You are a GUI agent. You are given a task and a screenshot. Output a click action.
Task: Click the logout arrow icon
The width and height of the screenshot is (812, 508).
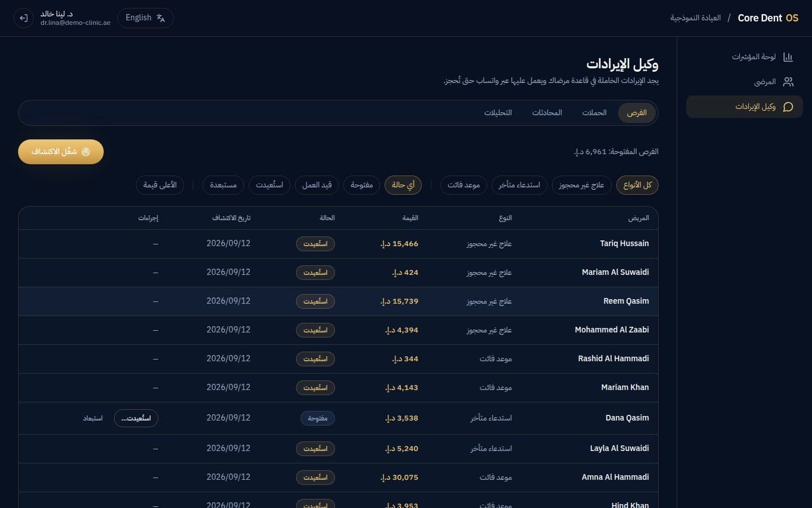pos(23,18)
